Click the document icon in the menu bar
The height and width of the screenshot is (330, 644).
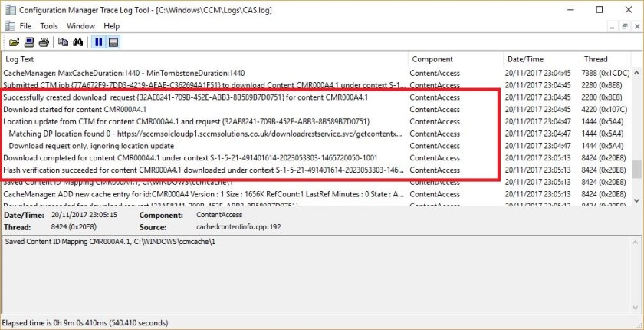point(9,26)
